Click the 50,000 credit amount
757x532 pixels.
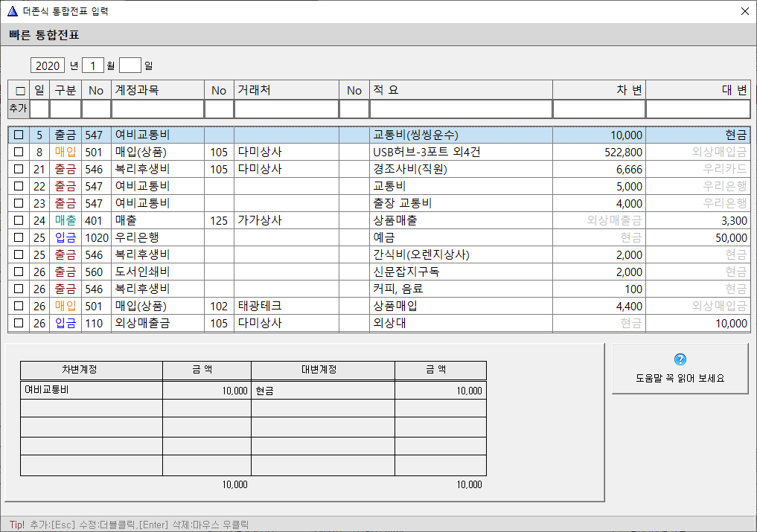[x=698, y=237]
